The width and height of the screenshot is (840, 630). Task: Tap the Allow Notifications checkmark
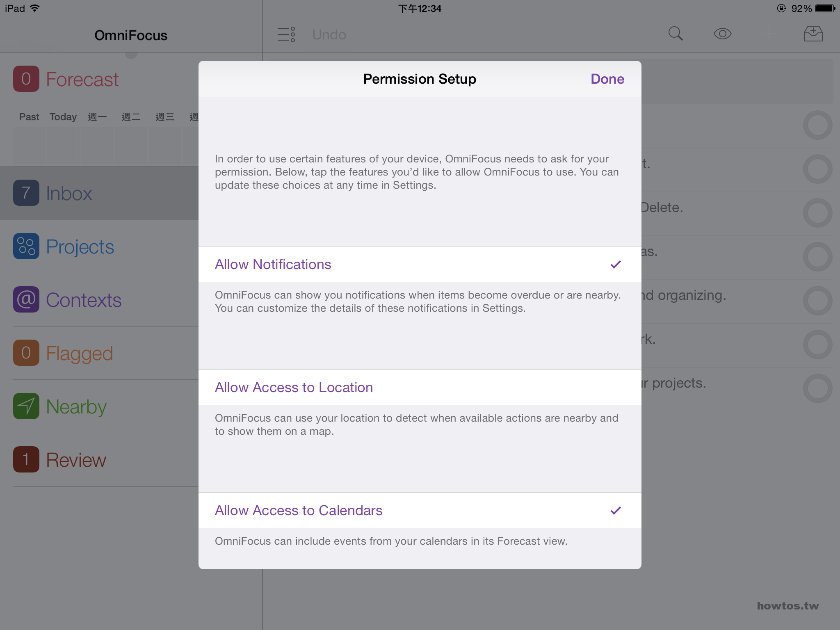click(616, 264)
